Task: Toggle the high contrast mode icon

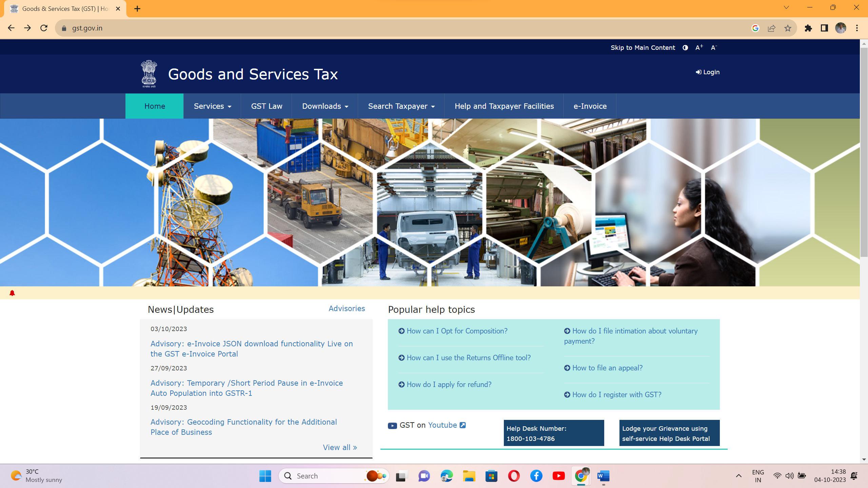Action: [x=685, y=48]
